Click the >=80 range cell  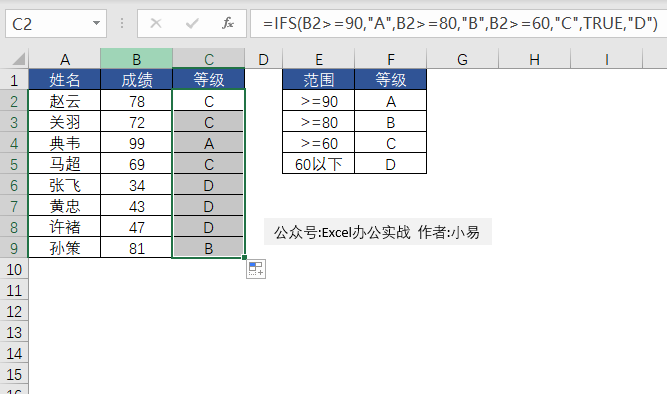point(319,122)
